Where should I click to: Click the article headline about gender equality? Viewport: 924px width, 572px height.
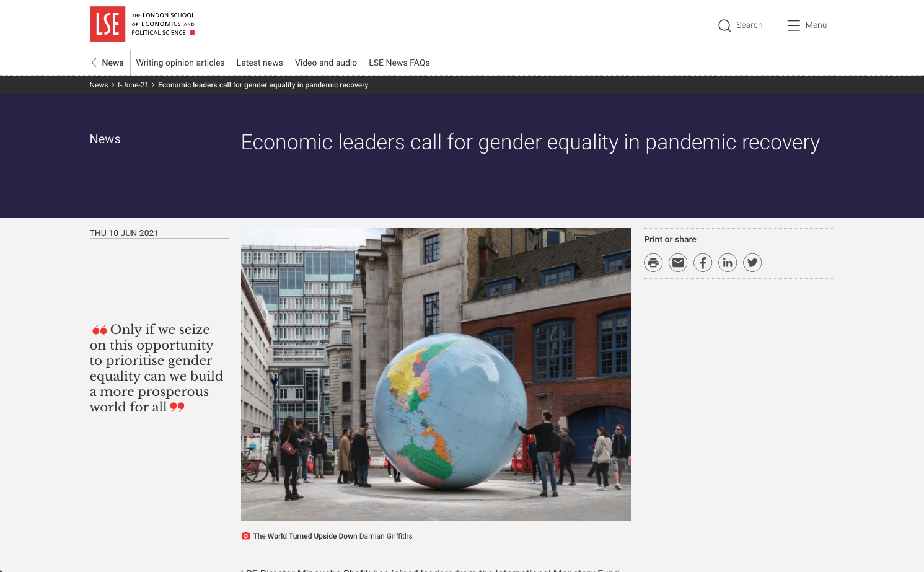(x=530, y=142)
